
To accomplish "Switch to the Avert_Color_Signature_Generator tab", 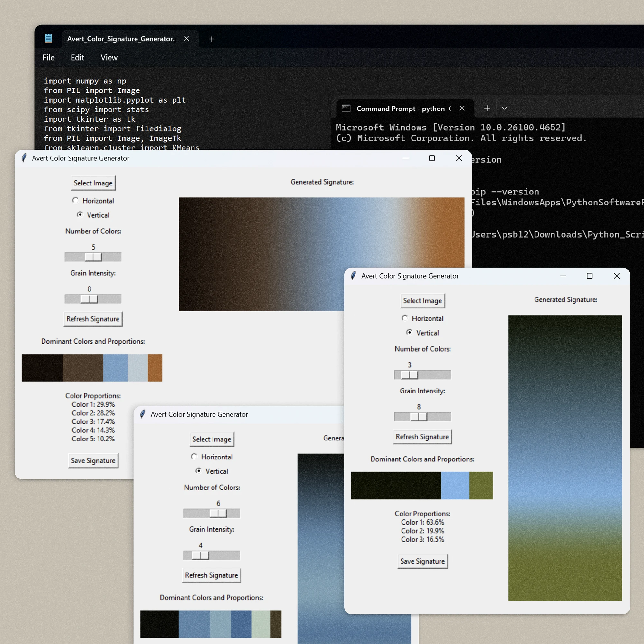I will [121, 39].
